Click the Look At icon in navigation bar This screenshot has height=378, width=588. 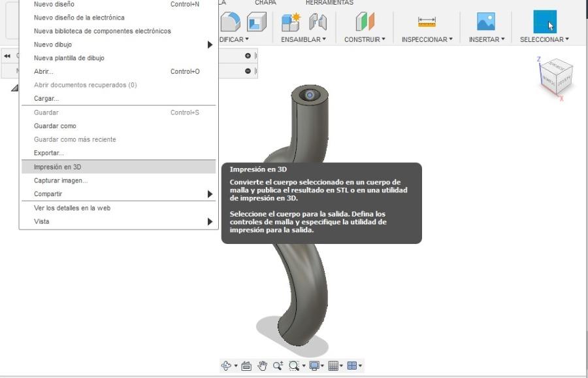246,366
